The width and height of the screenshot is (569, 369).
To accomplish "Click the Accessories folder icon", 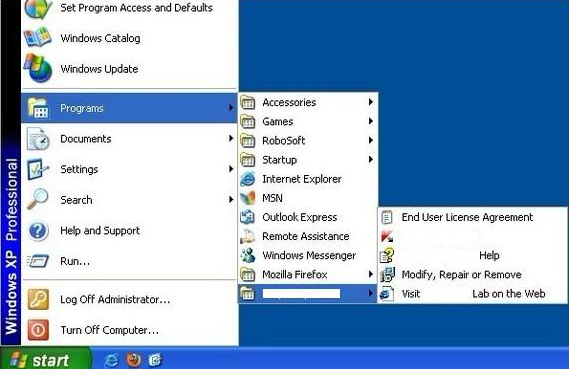I will [x=248, y=103].
